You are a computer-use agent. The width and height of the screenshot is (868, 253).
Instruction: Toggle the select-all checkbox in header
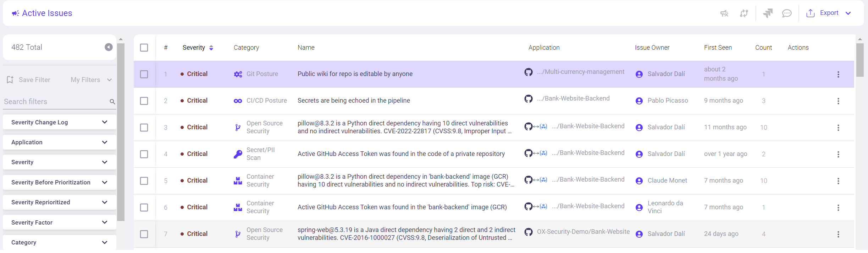tap(144, 48)
